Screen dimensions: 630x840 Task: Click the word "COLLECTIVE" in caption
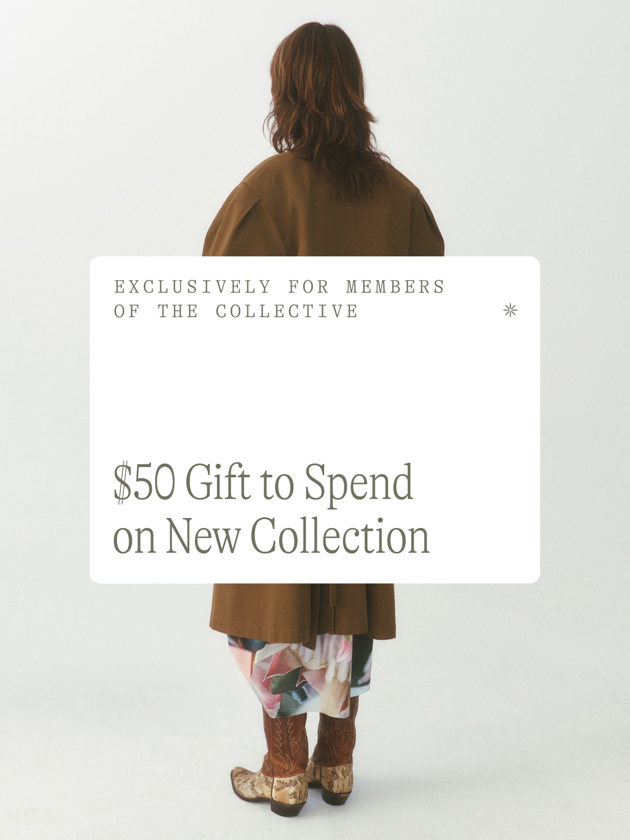tap(287, 311)
